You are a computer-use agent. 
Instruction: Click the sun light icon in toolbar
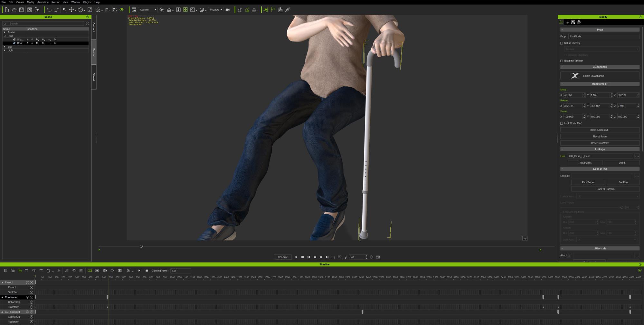pyautogui.click(x=162, y=10)
